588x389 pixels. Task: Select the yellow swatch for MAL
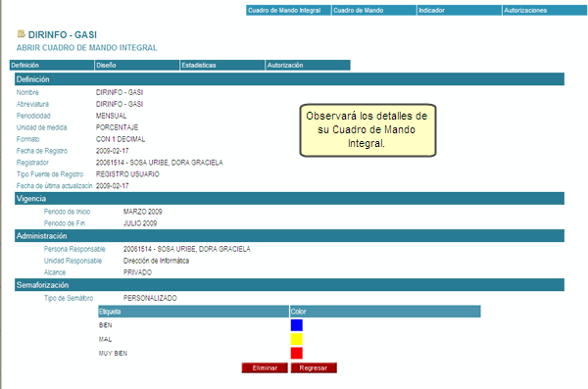297,339
